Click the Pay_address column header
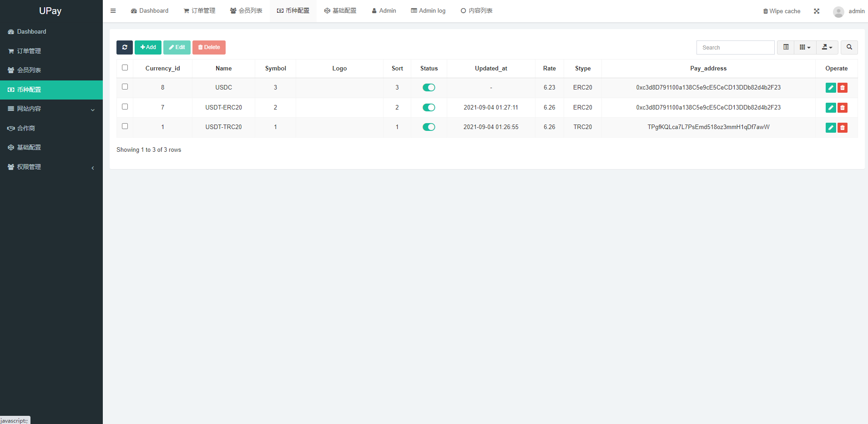 (708, 69)
